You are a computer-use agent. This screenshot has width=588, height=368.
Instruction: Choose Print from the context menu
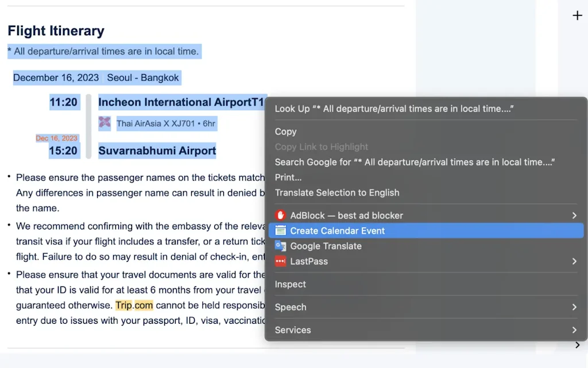(x=288, y=177)
